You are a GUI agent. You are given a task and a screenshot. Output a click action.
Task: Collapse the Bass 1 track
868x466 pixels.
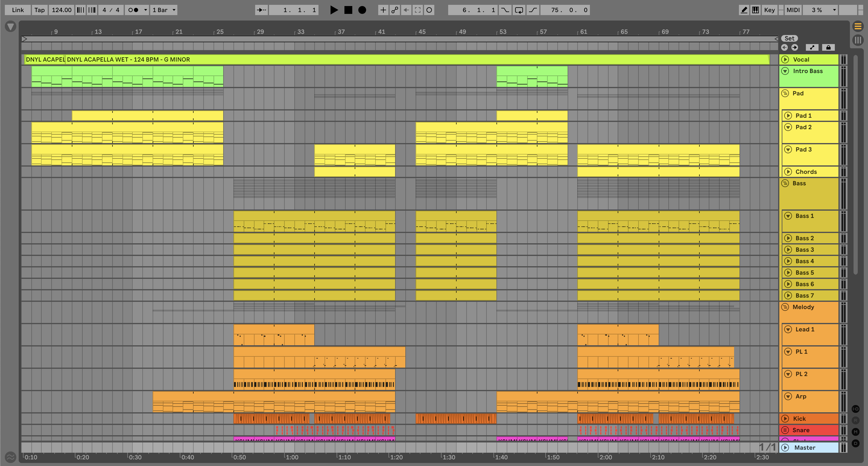pos(788,216)
